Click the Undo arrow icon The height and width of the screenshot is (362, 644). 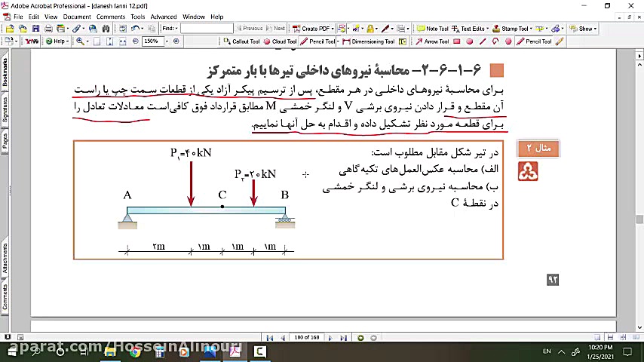click(x=135, y=29)
